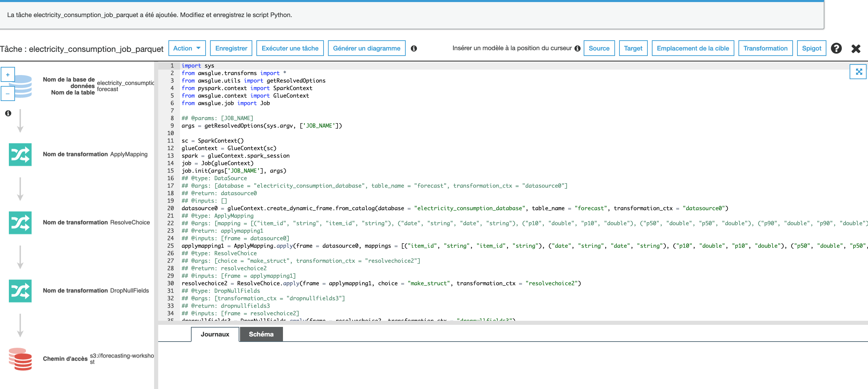Close the script editor with X
The image size is (868, 389).
(856, 48)
